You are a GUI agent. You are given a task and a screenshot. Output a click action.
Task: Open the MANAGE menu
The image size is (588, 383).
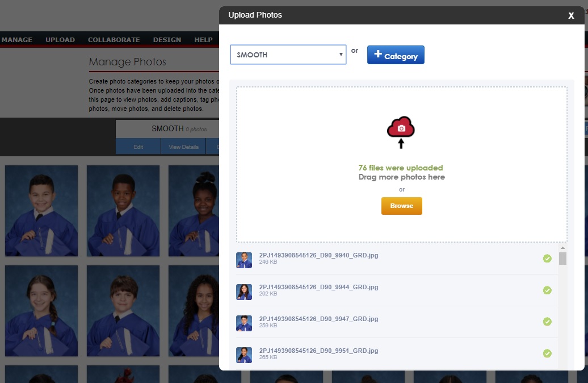(x=17, y=40)
